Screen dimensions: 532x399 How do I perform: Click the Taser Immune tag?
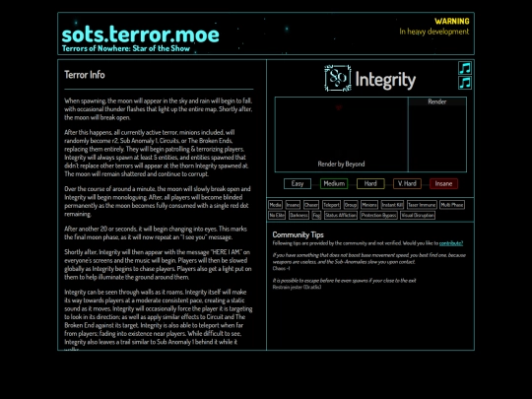click(x=422, y=205)
